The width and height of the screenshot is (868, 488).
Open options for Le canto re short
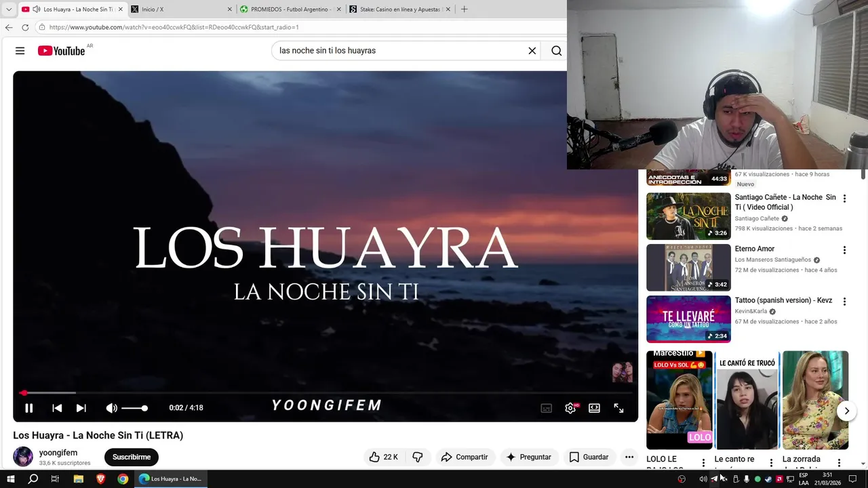coord(771,463)
